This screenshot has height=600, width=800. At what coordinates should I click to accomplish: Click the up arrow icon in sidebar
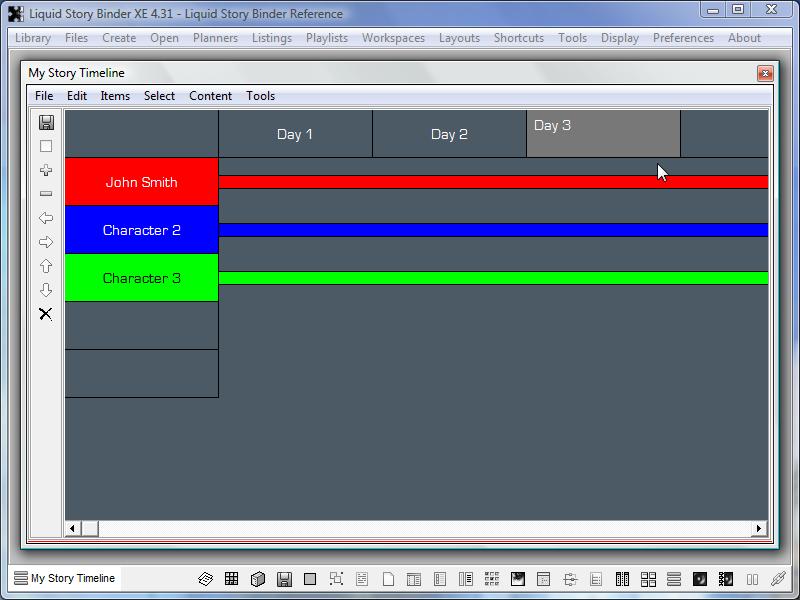click(46, 266)
